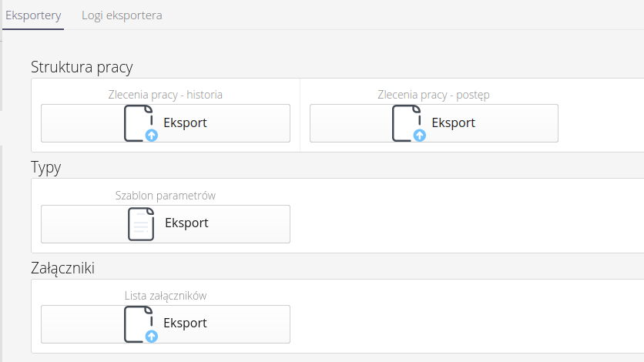Click the Zlecenia pracy - postęp label
Viewport: 644px width, 362px height.
pos(433,95)
